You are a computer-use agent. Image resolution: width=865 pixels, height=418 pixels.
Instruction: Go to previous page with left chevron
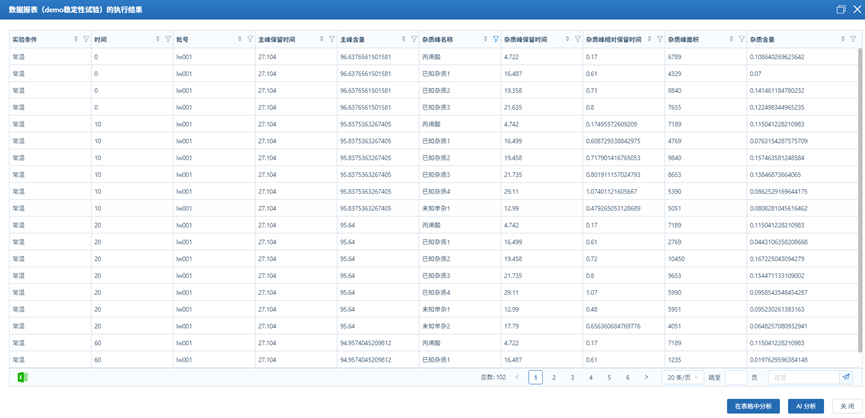point(517,377)
